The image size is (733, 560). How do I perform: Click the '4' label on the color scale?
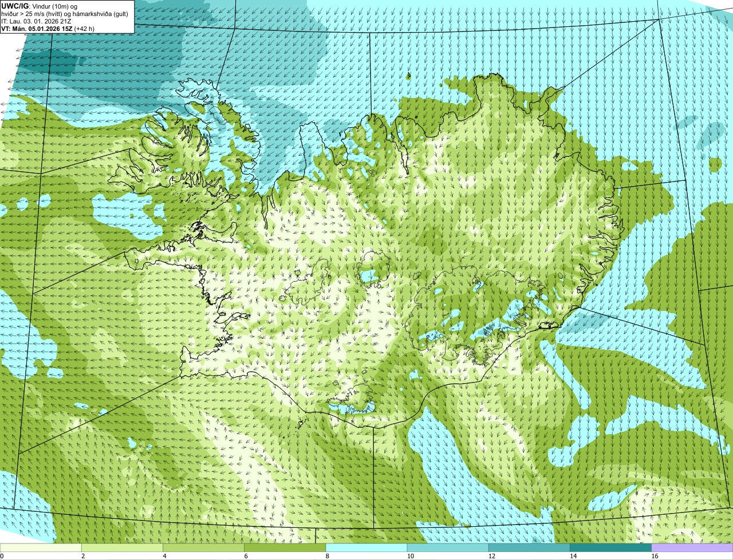click(164, 556)
